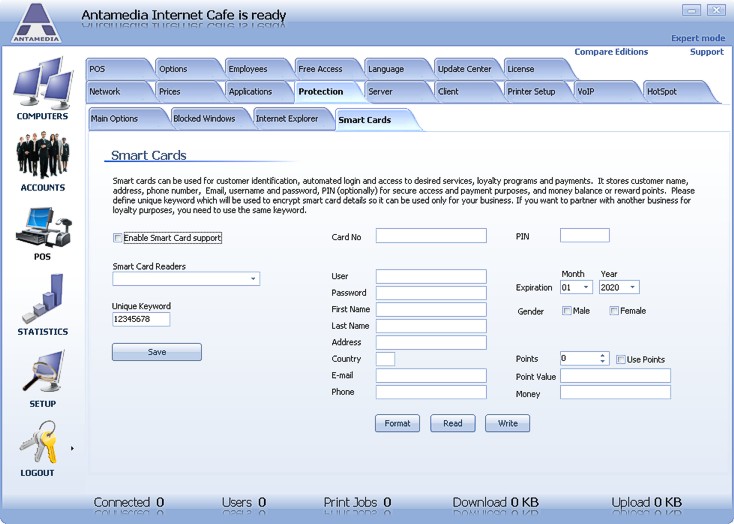Open the Update Center tab
Image resolution: width=734 pixels, height=524 pixels.
coord(468,69)
